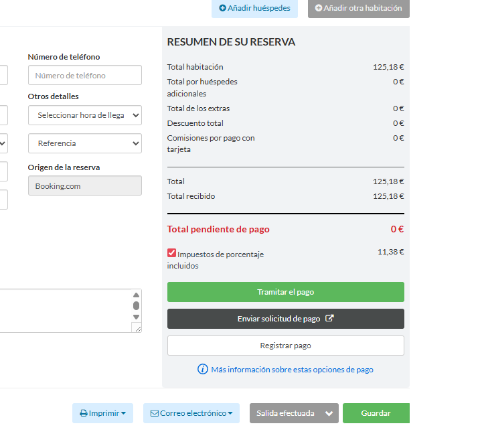
Task: Uncheck Impuestos de porcentaje incluidos checkbox
Action: point(172,254)
